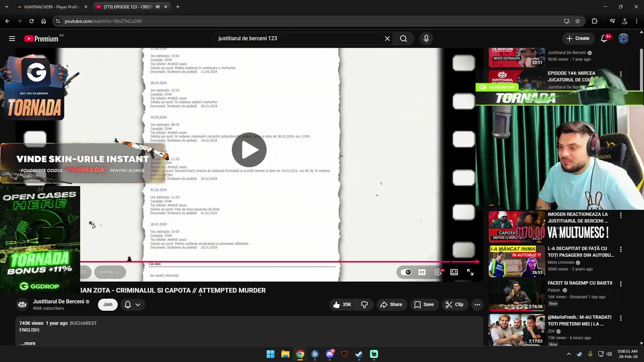Image resolution: width=644 pixels, height=362 pixels.
Task: Open a new browser tab
Action: click(178, 7)
